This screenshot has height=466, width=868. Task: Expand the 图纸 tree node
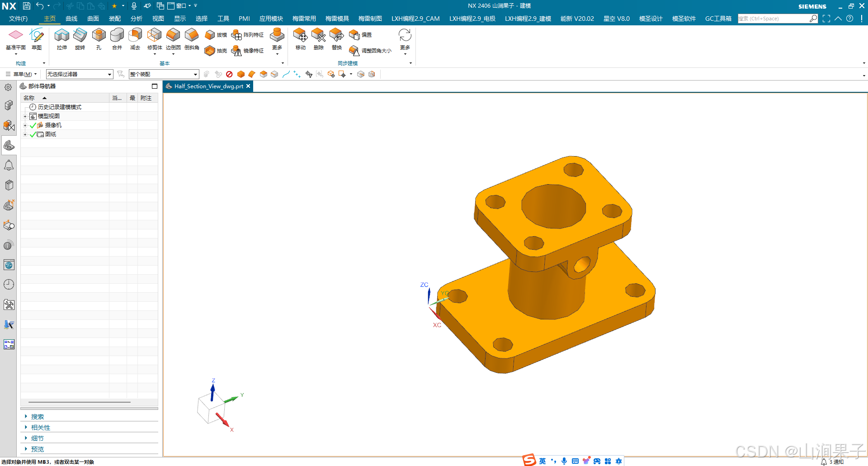coord(25,134)
